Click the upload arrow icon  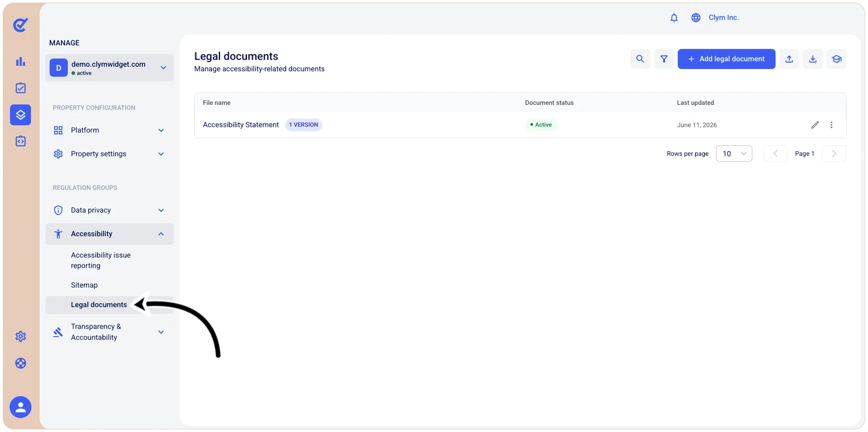point(789,59)
